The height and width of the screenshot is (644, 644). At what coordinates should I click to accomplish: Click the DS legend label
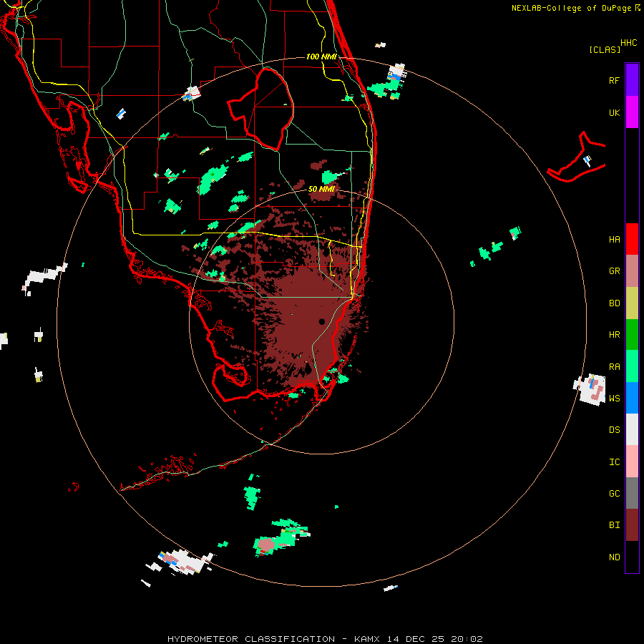pos(614,430)
